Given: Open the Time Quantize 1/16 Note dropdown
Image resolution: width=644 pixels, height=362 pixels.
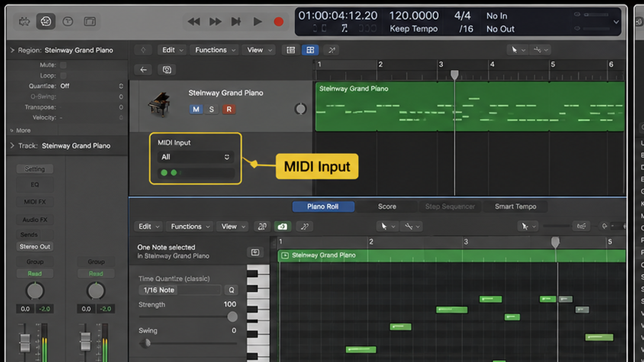Looking at the screenshot, I should [x=180, y=290].
